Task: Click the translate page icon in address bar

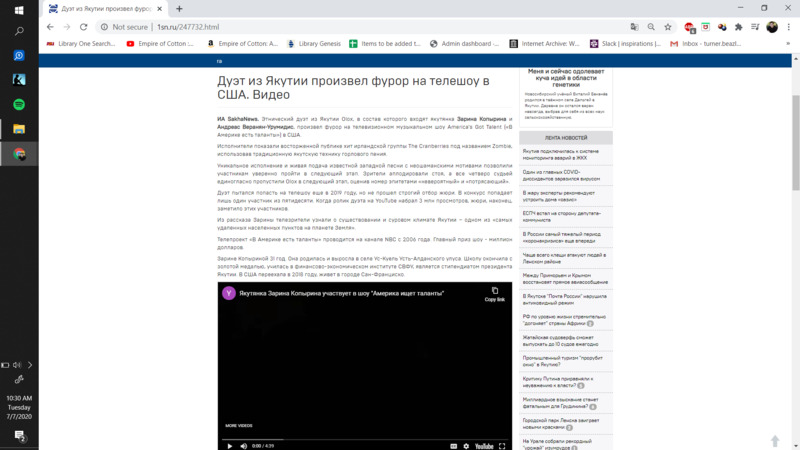Action: click(x=634, y=27)
